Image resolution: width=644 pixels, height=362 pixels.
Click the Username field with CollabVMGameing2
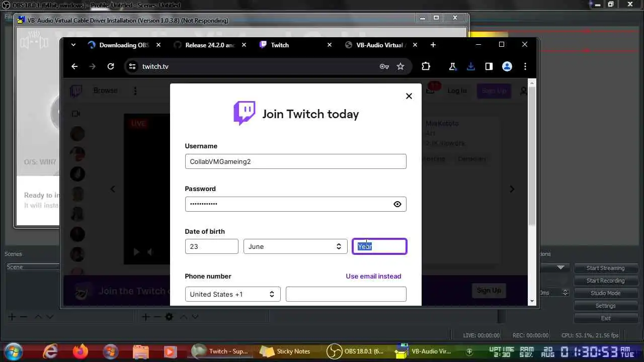click(295, 161)
